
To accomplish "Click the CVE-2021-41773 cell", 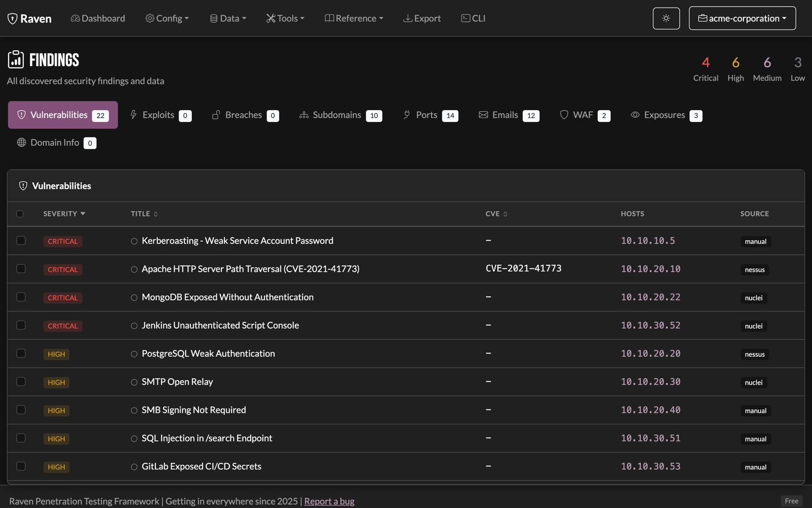I will click(523, 268).
